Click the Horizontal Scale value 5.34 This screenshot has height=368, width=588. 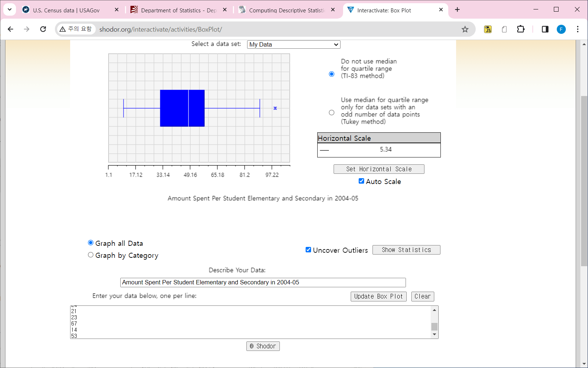coord(386,149)
